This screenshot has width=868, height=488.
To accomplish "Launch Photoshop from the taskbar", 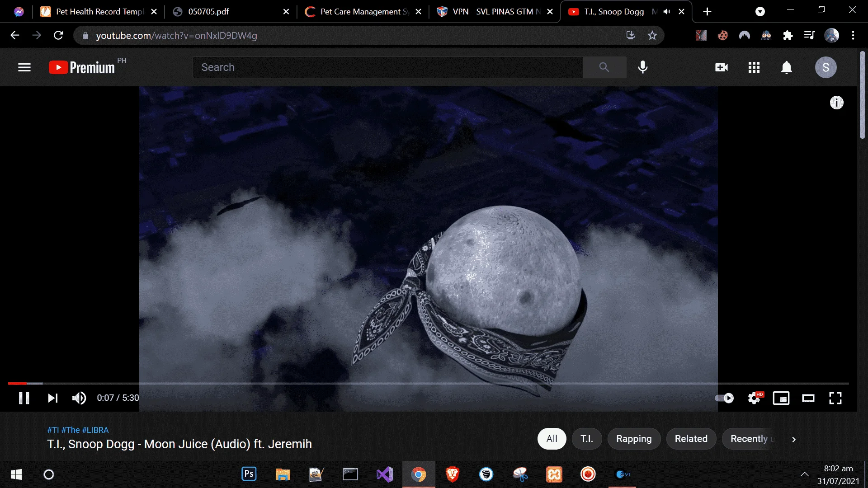I will [x=249, y=474].
